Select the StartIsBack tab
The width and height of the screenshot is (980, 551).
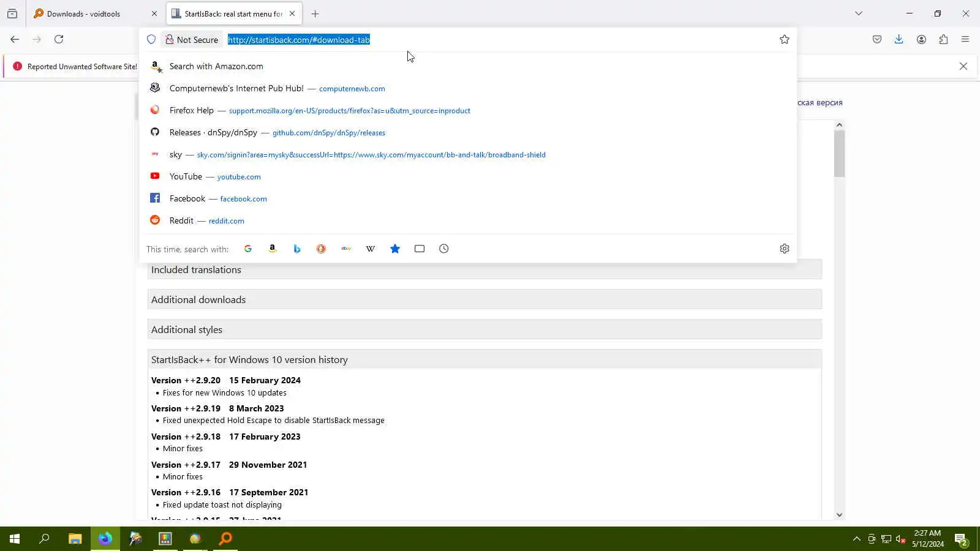(234, 13)
